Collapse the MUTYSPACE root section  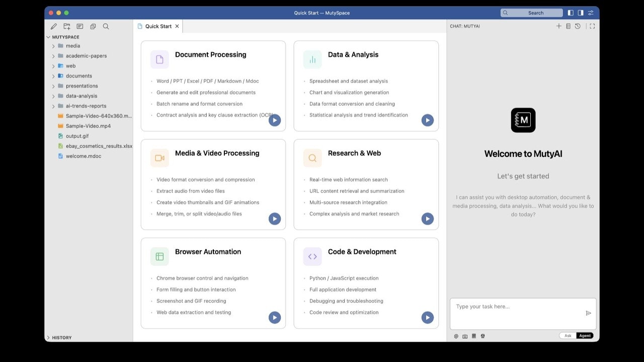(49, 37)
